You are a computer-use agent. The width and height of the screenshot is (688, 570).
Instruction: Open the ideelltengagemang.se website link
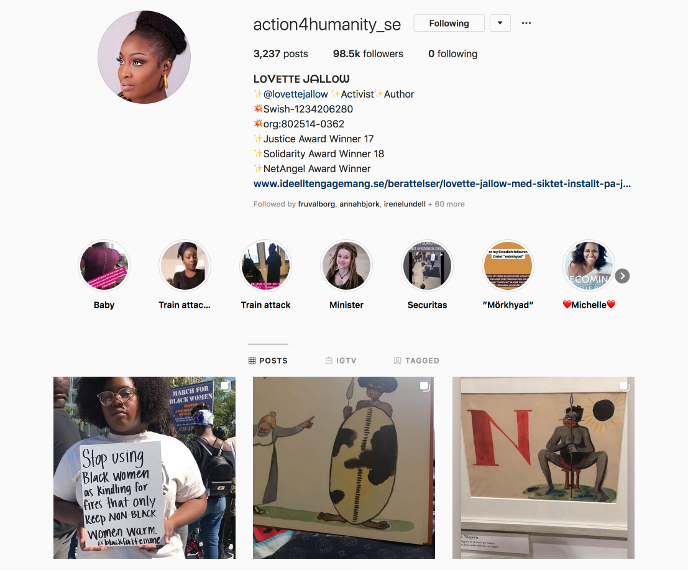[442, 184]
